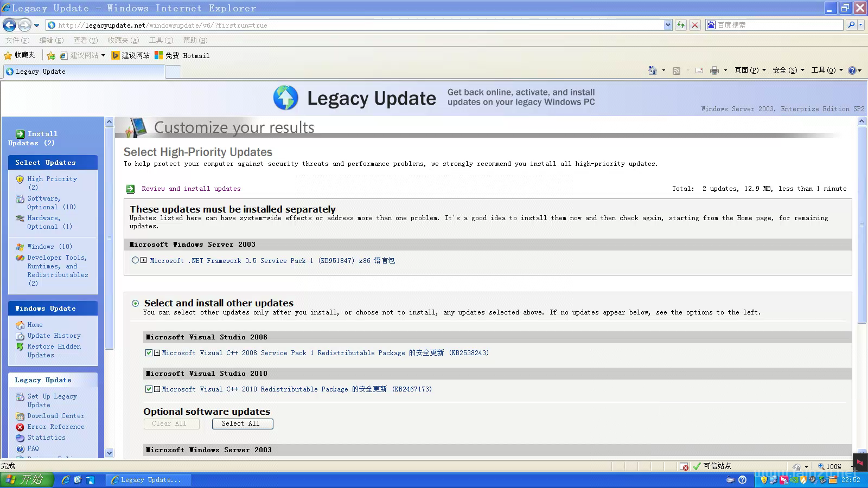Click the IE back navigation button
The height and width of the screenshot is (488, 868).
[9, 25]
